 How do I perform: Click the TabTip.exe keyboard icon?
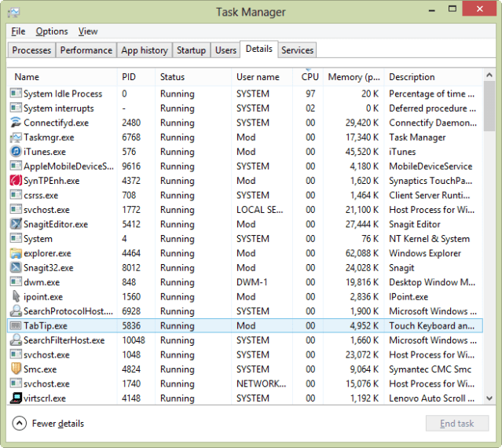pyautogui.click(x=16, y=325)
